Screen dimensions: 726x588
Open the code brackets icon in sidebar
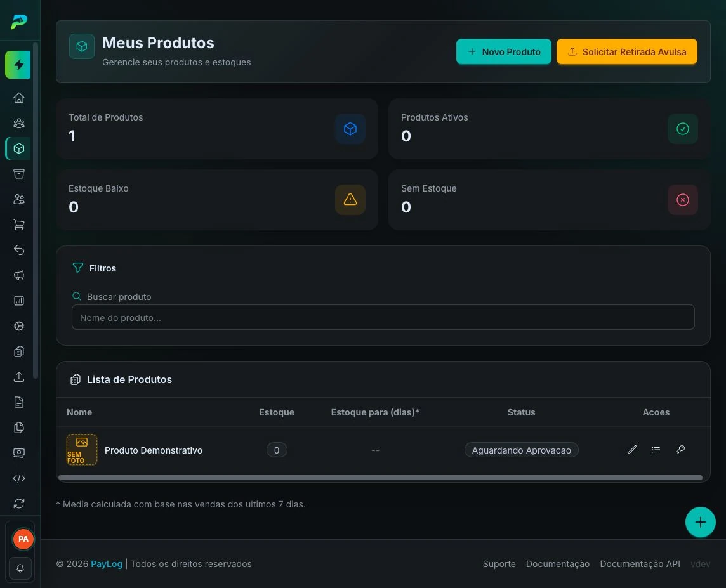pos(19,478)
